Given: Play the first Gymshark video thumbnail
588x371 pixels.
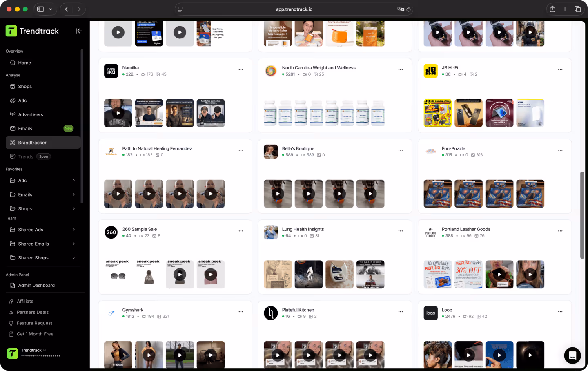Looking at the screenshot, I should pyautogui.click(x=118, y=355).
